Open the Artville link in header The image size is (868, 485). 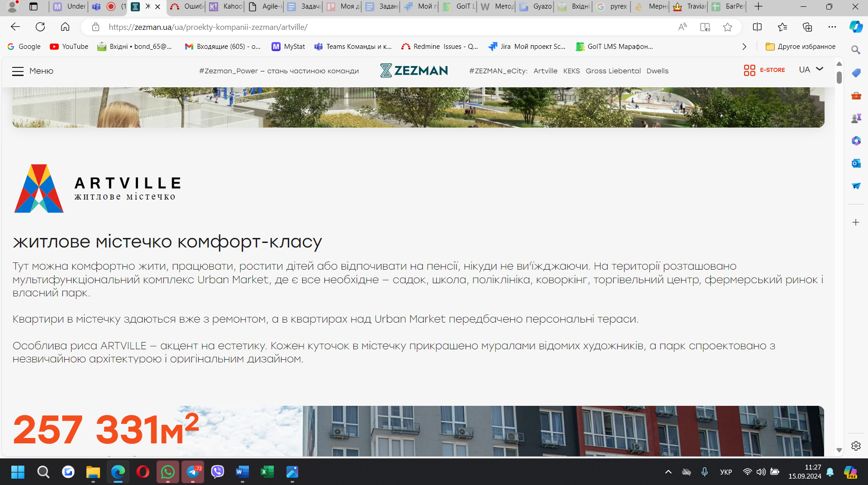pos(545,71)
